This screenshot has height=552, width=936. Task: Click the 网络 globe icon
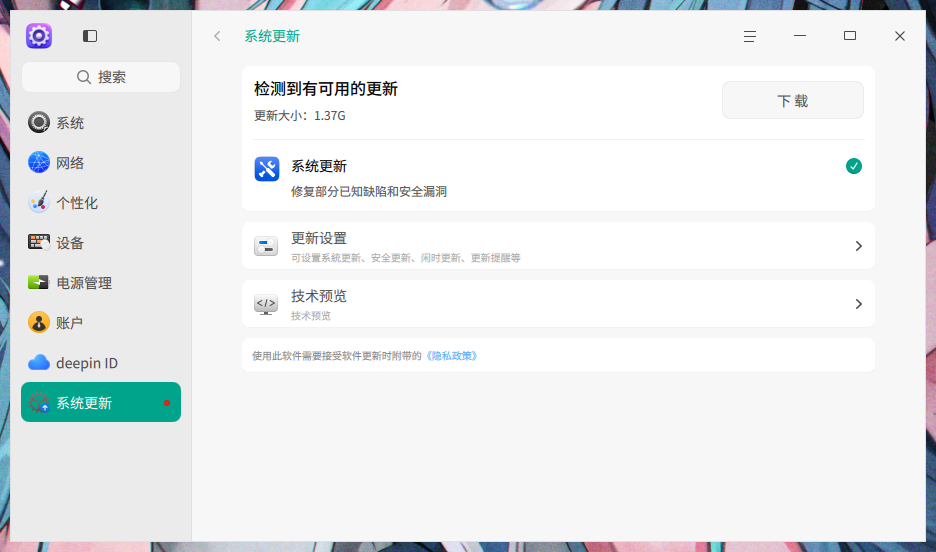click(39, 162)
